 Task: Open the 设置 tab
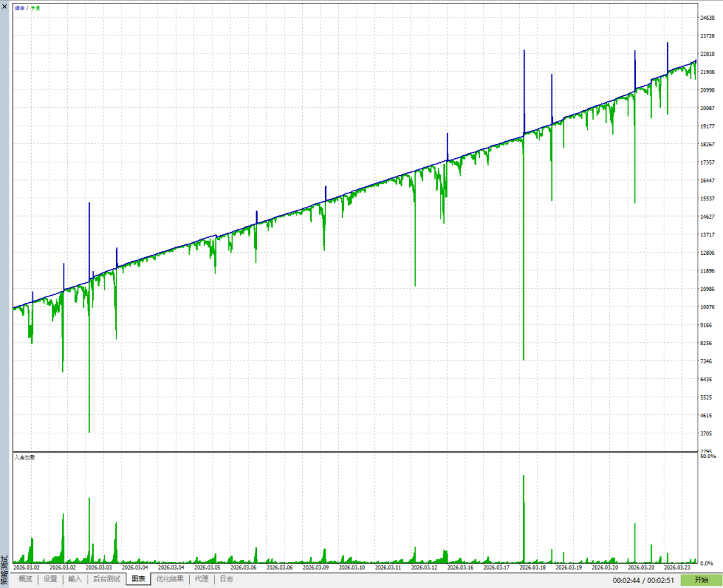pos(50,579)
